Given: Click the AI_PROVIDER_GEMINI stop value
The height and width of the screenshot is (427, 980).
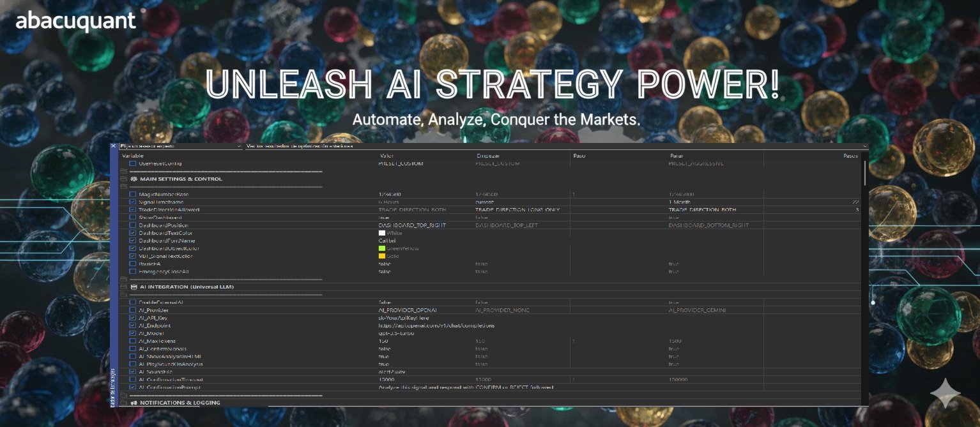Looking at the screenshot, I should click(697, 310).
